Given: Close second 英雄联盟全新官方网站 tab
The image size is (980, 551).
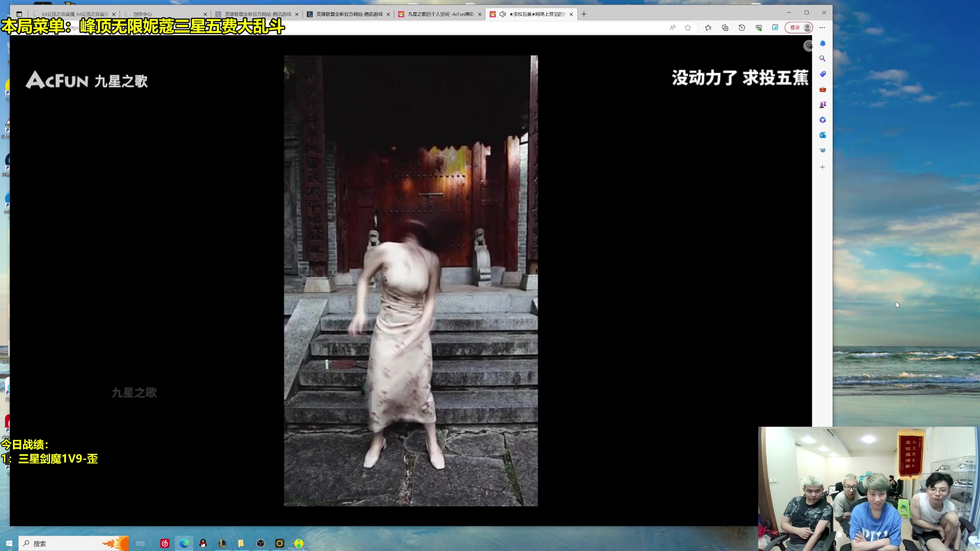Looking at the screenshot, I should [388, 14].
